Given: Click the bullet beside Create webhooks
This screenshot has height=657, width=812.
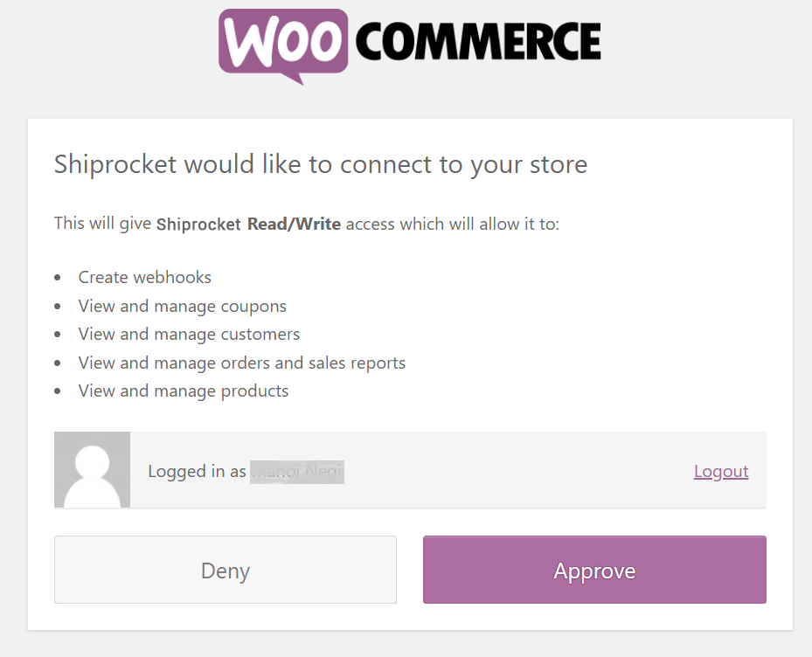Looking at the screenshot, I should (x=58, y=278).
